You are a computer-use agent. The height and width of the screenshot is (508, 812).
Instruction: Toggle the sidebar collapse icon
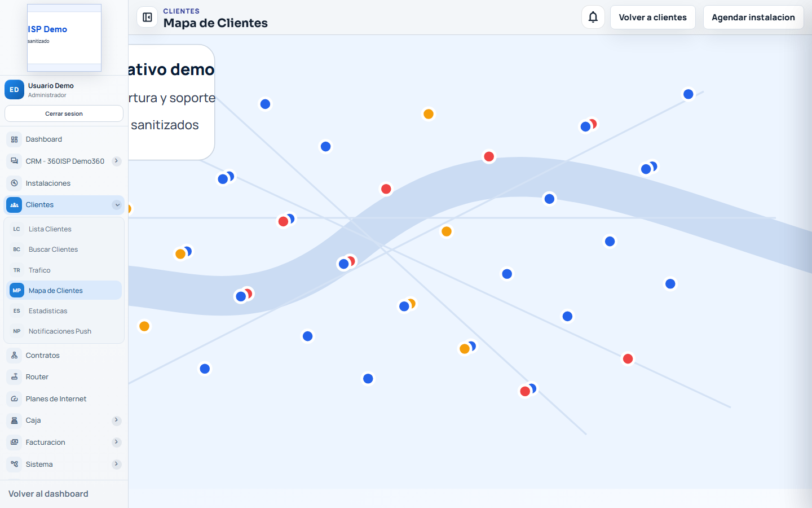(x=147, y=17)
